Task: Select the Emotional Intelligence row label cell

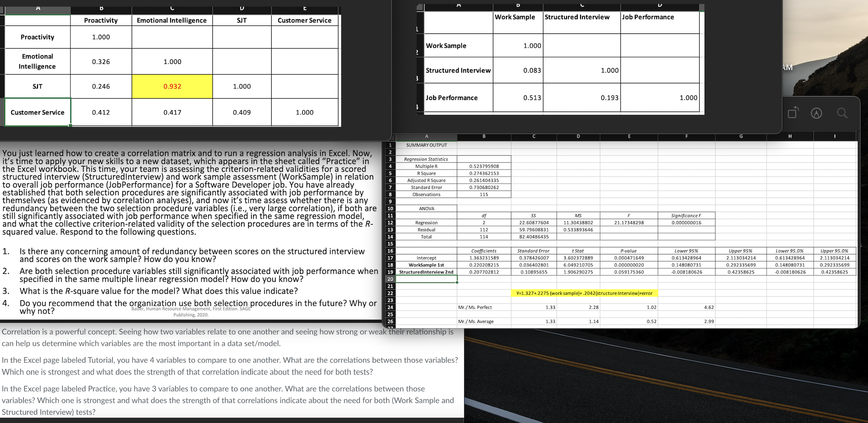Action: (x=38, y=61)
